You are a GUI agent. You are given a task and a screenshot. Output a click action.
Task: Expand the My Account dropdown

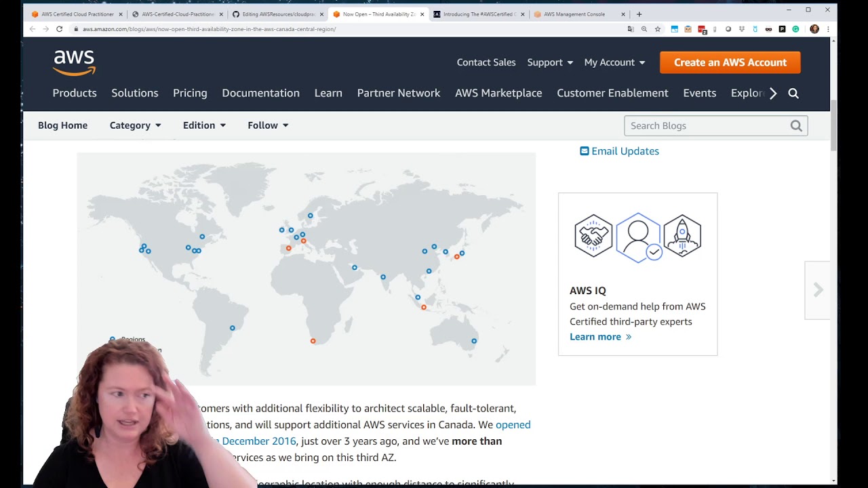(x=614, y=62)
